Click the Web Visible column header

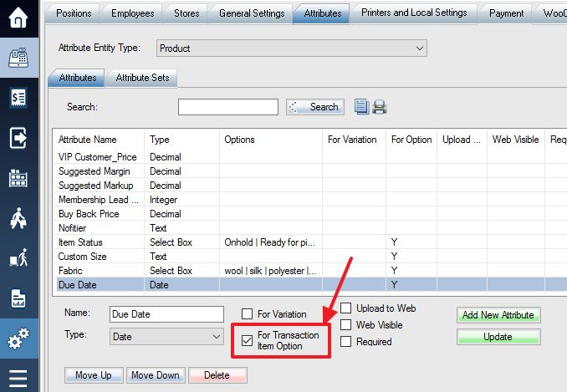(516, 140)
